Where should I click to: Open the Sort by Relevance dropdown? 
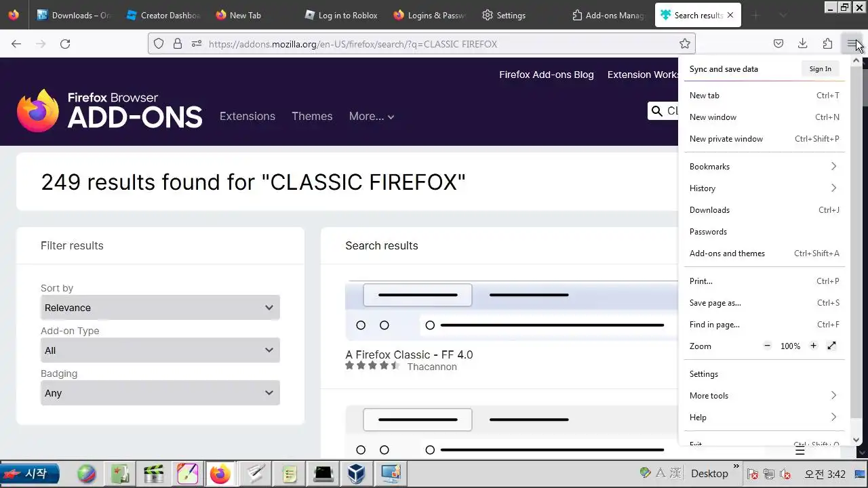(160, 308)
